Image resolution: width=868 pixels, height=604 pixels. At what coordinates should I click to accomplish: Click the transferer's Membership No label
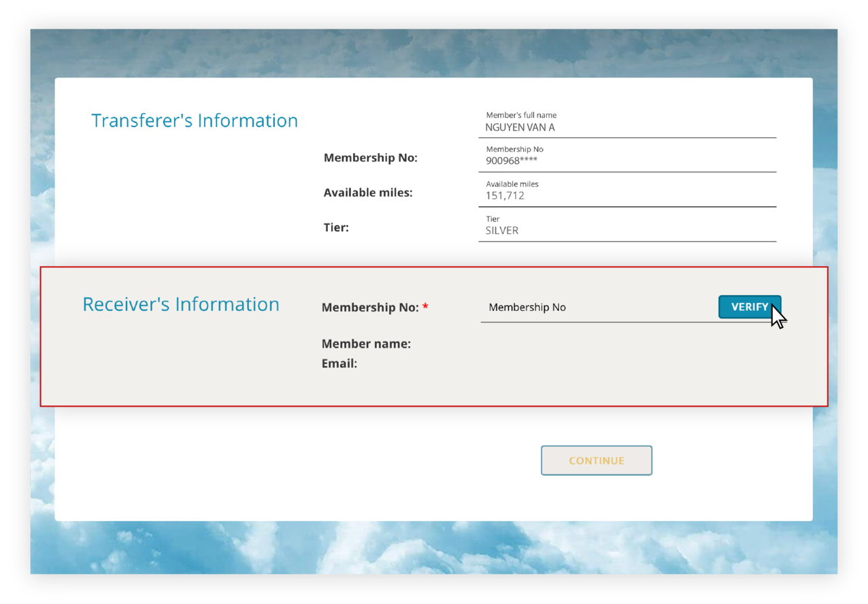coord(371,157)
